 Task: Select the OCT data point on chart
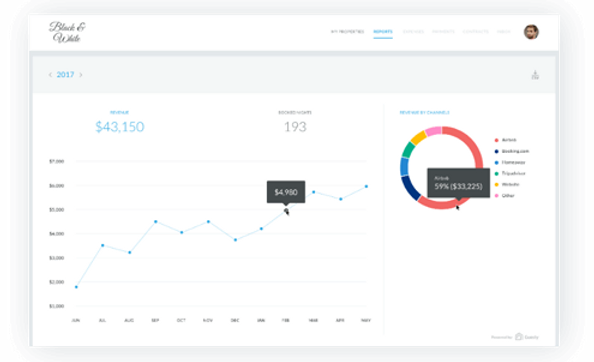point(182,232)
